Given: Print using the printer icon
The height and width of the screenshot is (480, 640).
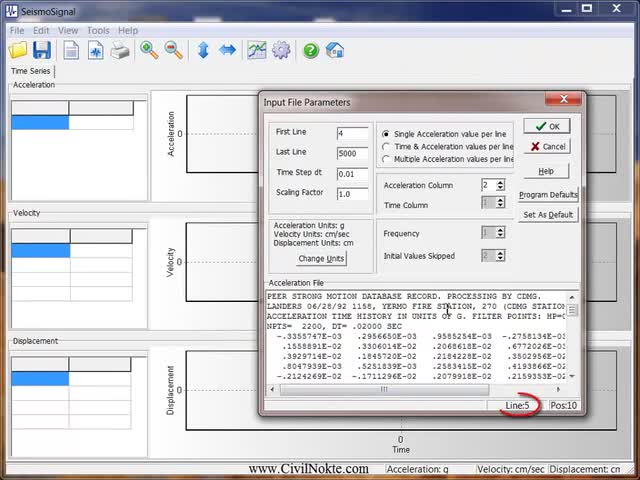Looking at the screenshot, I should (x=120, y=51).
